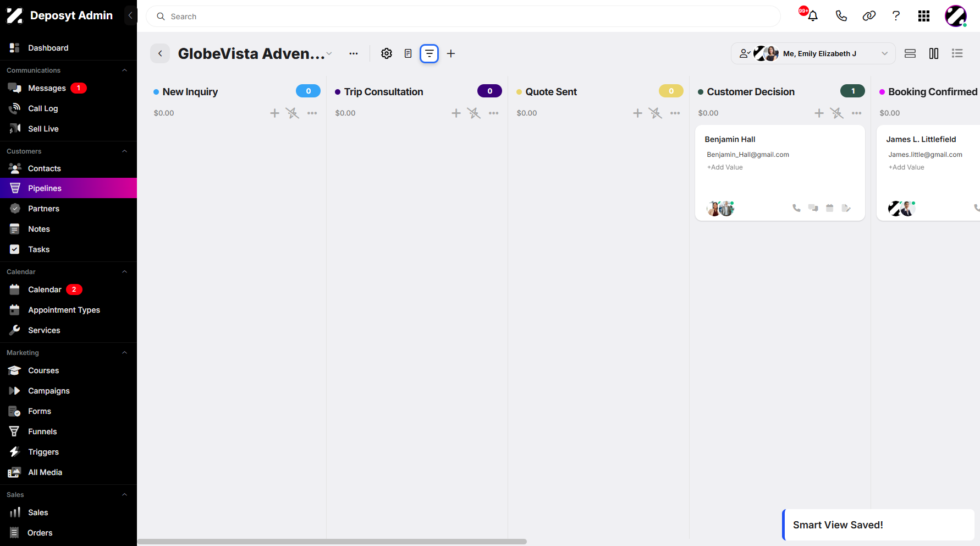Open pipeline settings gear icon
This screenshot has width=980, height=546.
[387, 53]
